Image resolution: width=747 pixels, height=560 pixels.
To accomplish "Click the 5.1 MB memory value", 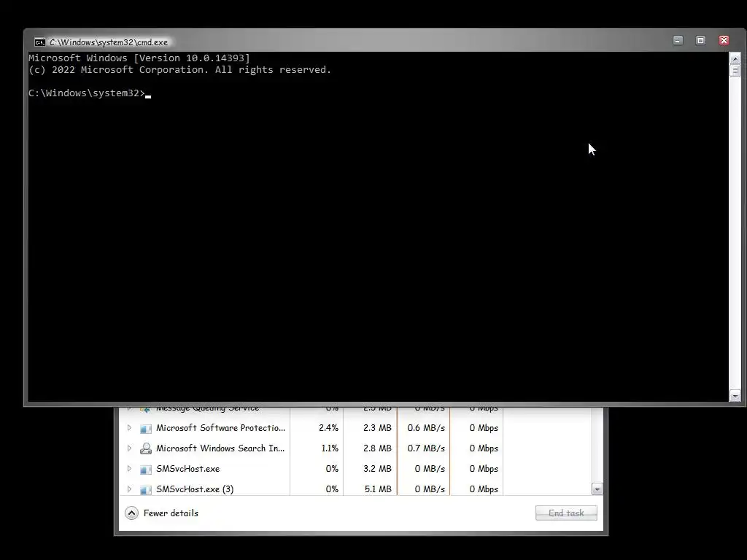I will pyautogui.click(x=377, y=489).
